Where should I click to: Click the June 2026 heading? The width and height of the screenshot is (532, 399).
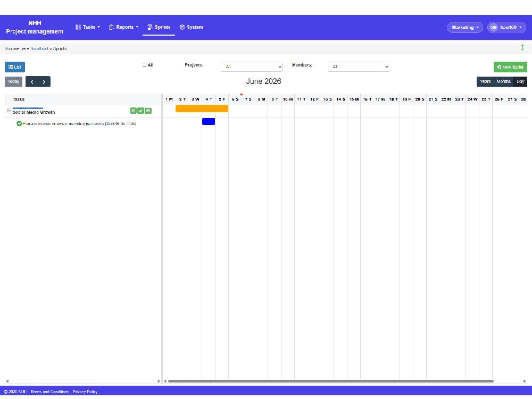[x=264, y=81]
